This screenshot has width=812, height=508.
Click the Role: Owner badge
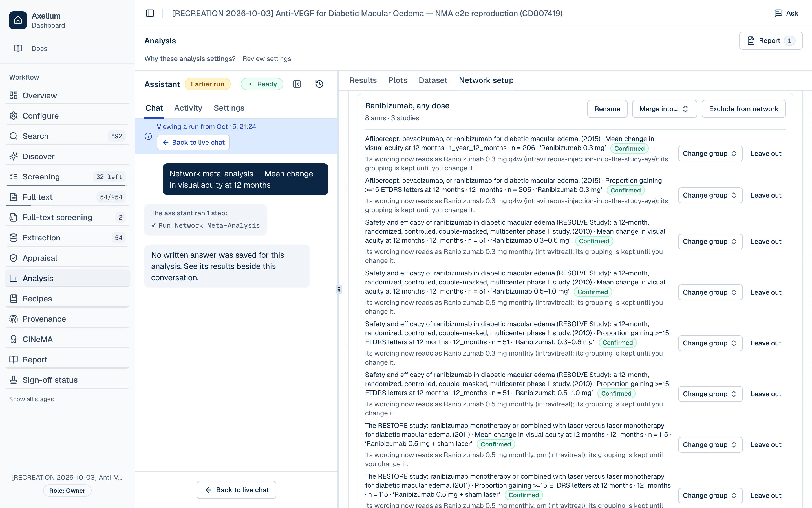pos(67,491)
